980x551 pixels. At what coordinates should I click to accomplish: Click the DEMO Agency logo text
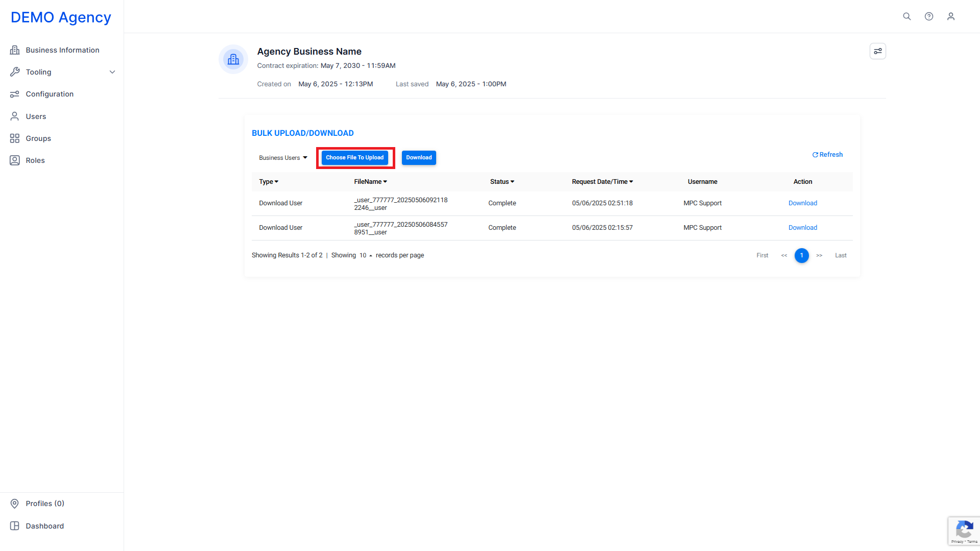(x=61, y=17)
